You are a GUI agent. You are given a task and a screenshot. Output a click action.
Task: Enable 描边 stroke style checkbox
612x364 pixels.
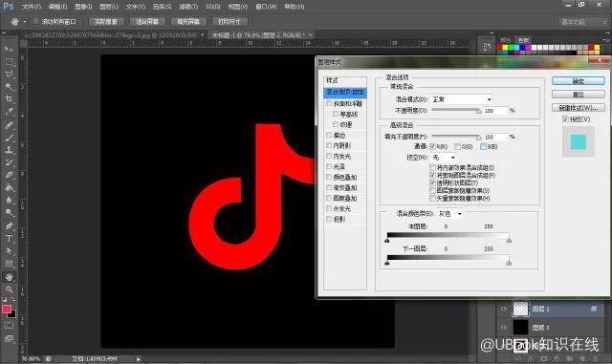point(329,135)
